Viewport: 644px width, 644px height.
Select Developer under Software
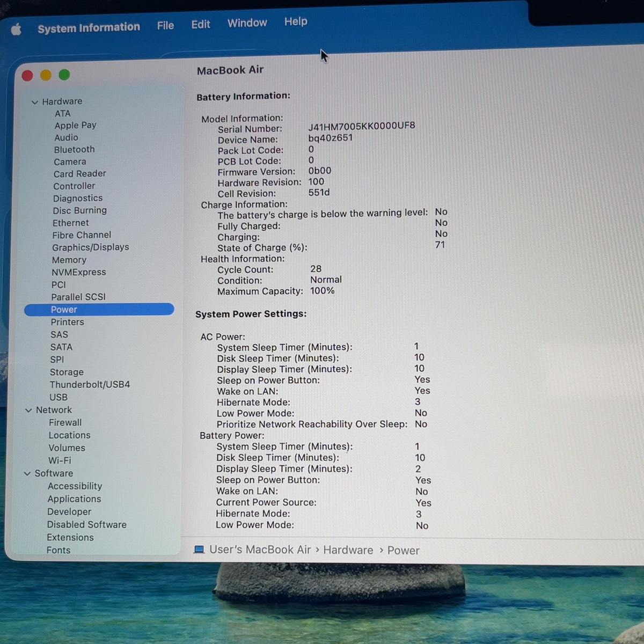69,512
